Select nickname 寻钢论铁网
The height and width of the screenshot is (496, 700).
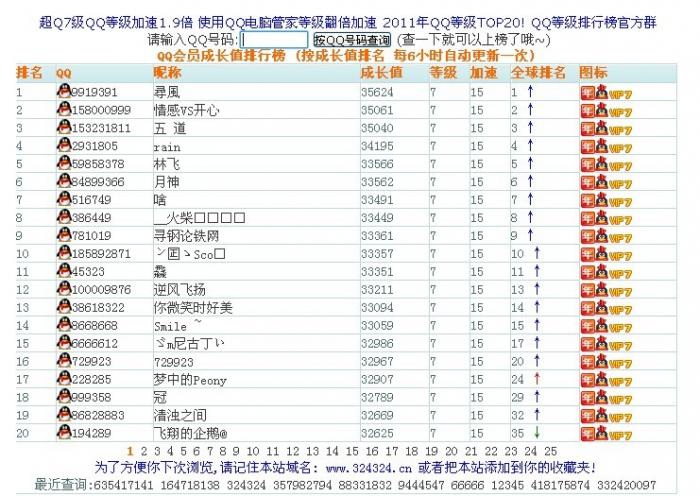click(x=186, y=235)
